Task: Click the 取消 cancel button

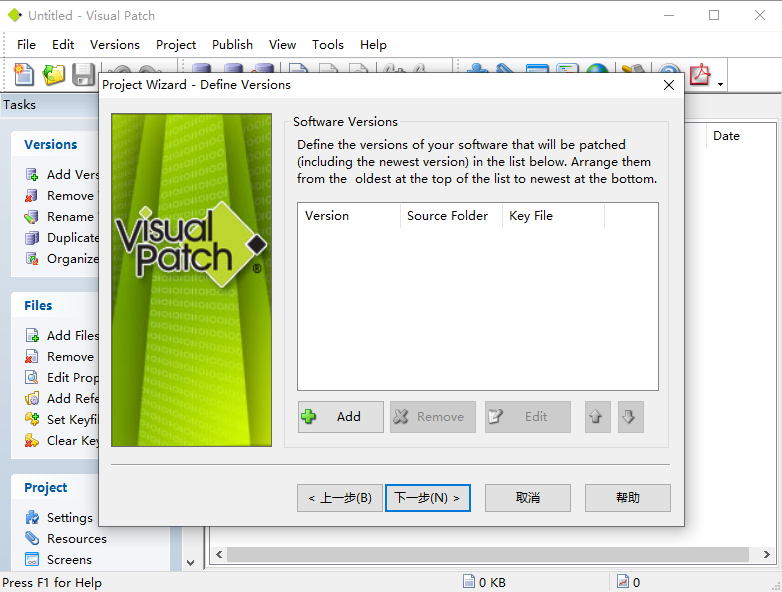Action: 528,498
